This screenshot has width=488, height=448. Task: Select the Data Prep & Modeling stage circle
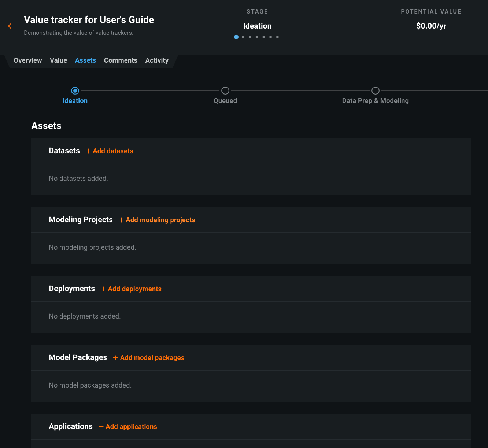tap(375, 91)
